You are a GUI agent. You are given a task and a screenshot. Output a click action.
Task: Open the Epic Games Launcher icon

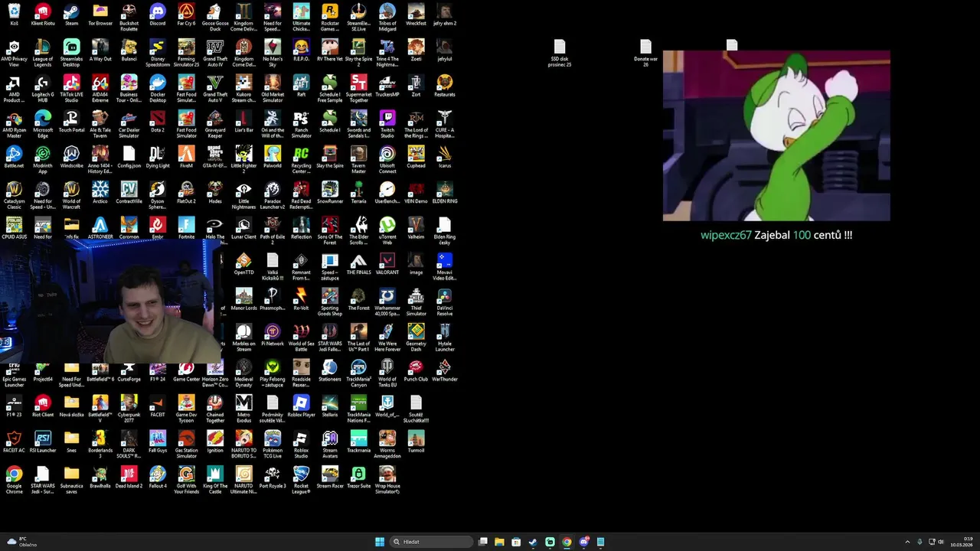(14, 373)
